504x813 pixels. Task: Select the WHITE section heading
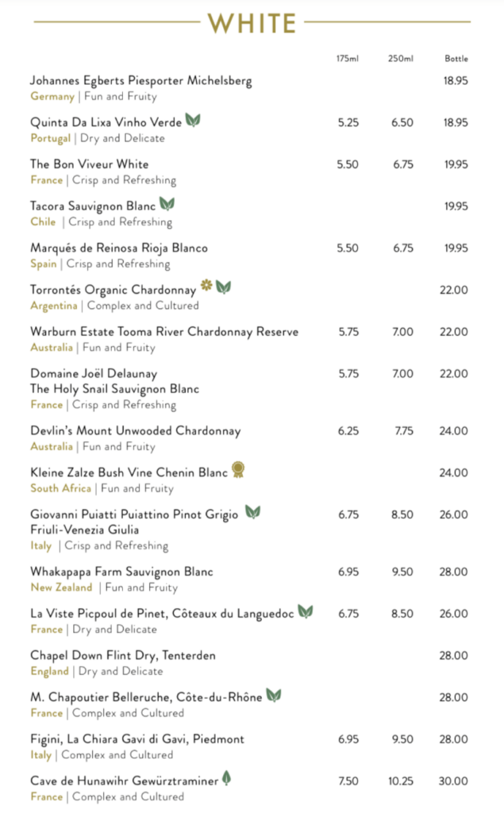coord(252,23)
